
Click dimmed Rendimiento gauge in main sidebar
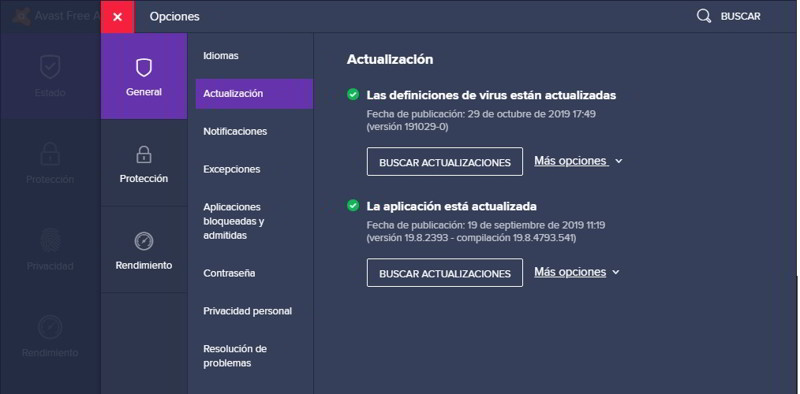[50, 327]
